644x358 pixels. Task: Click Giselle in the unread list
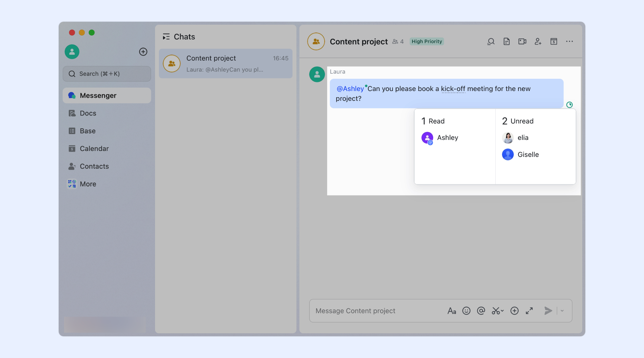point(521,155)
